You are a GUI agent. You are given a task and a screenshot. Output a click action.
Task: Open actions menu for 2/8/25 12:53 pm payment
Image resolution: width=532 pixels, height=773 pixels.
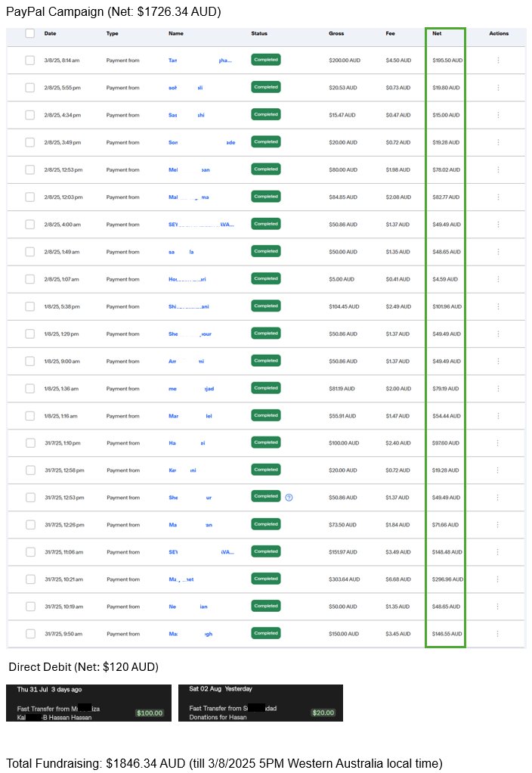pyautogui.click(x=498, y=169)
